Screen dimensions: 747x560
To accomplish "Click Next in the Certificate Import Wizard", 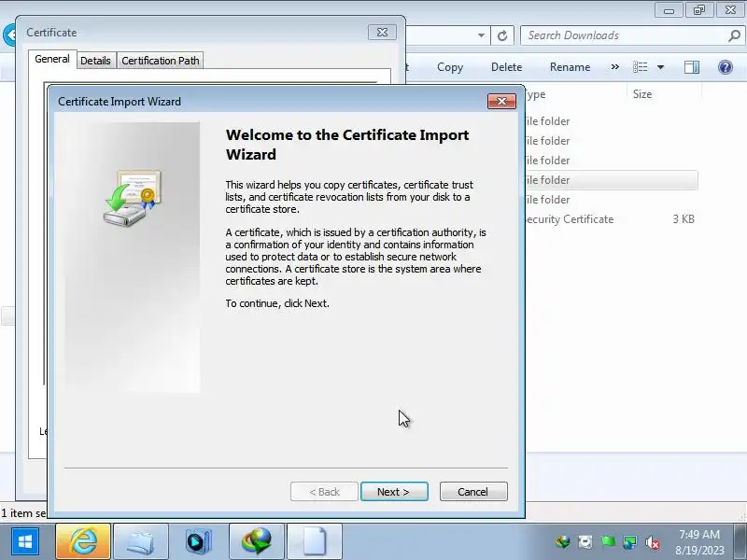I will 394,492.
